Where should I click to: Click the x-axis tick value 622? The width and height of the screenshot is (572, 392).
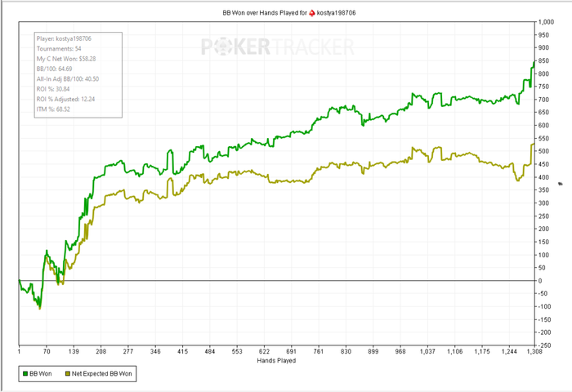[x=264, y=351]
